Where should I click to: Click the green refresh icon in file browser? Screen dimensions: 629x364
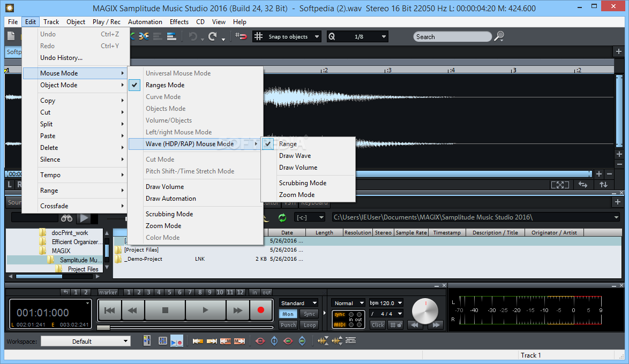[282, 218]
